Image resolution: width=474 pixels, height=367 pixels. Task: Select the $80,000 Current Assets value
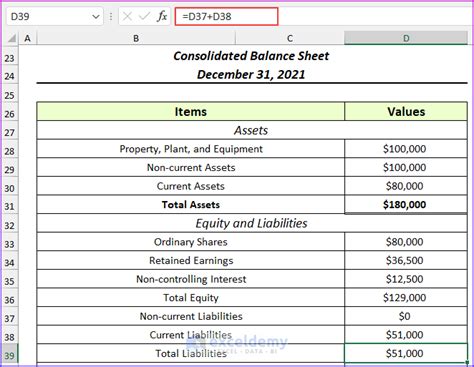406,186
